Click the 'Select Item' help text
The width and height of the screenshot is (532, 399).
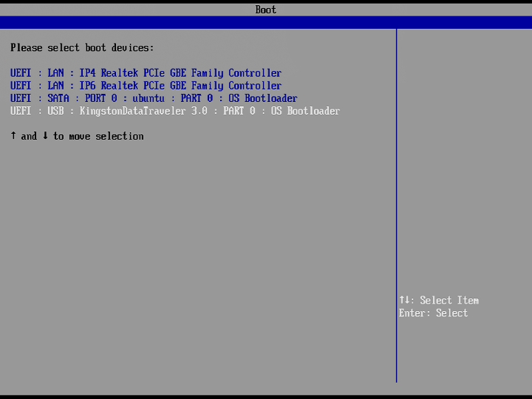coord(449,300)
